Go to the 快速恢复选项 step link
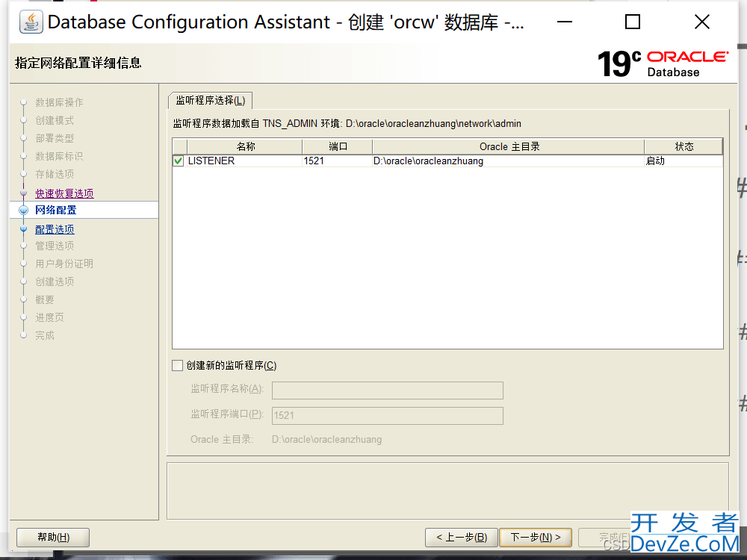Viewport: 747px width, 560px height. click(x=64, y=193)
